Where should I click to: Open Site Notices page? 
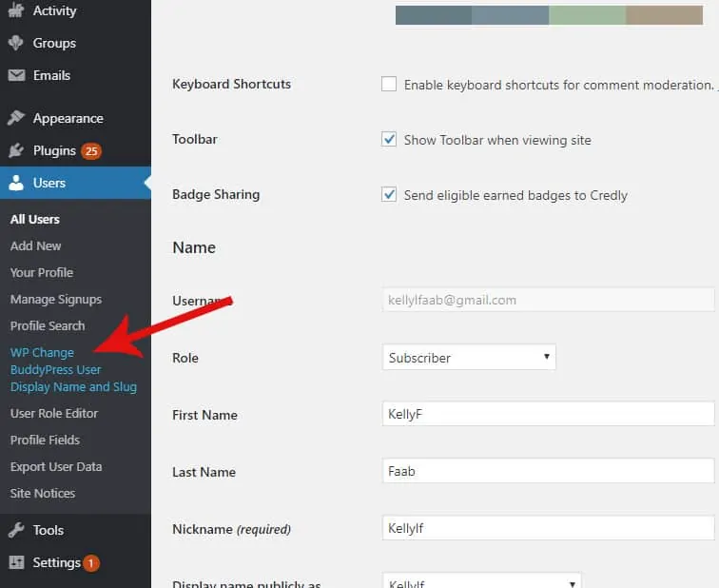click(x=43, y=493)
